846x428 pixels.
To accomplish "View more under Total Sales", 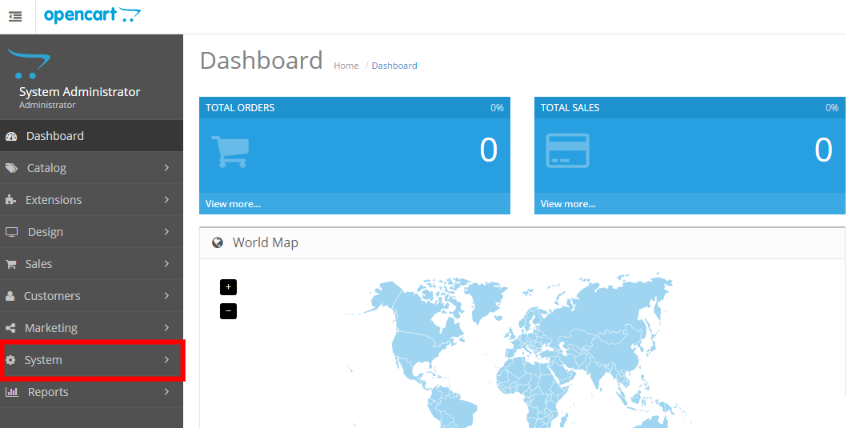I will coord(568,204).
